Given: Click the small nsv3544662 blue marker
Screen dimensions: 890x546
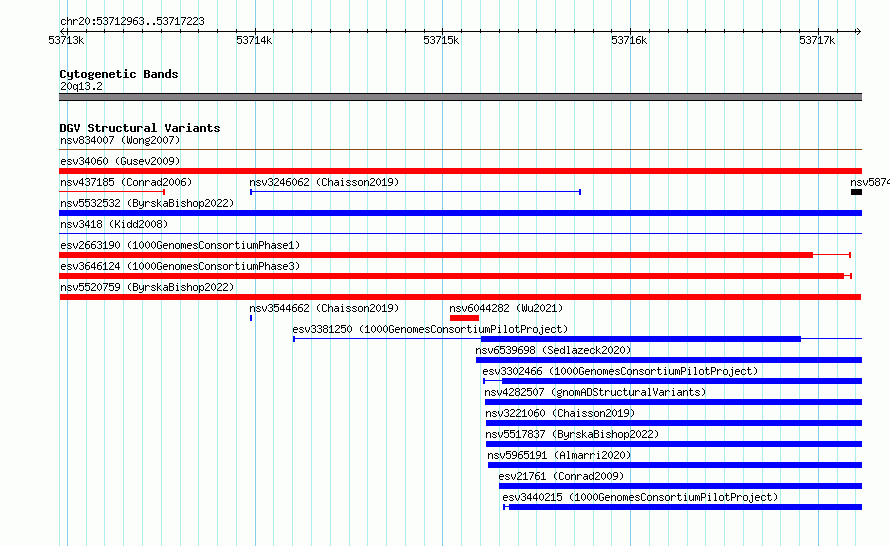Looking at the screenshot, I should pos(251,318).
